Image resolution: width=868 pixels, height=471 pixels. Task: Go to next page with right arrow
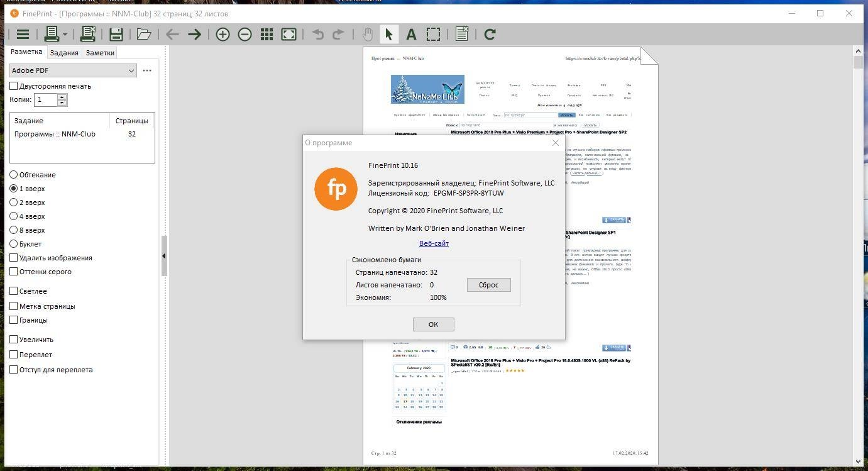click(x=194, y=35)
